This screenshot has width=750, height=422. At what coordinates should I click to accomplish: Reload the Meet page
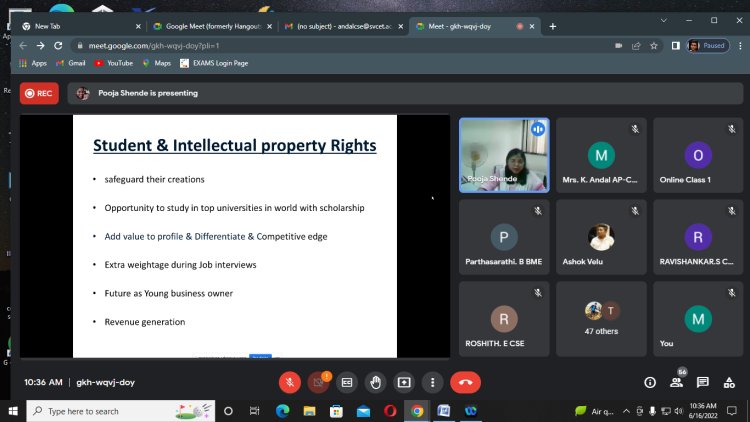[58, 45]
